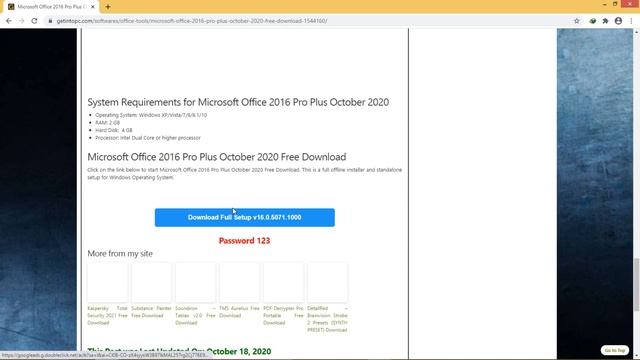This screenshot has height=360, width=640.
Task: Close the Microsoft Office 2016 tab
Action: [x=93, y=7]
